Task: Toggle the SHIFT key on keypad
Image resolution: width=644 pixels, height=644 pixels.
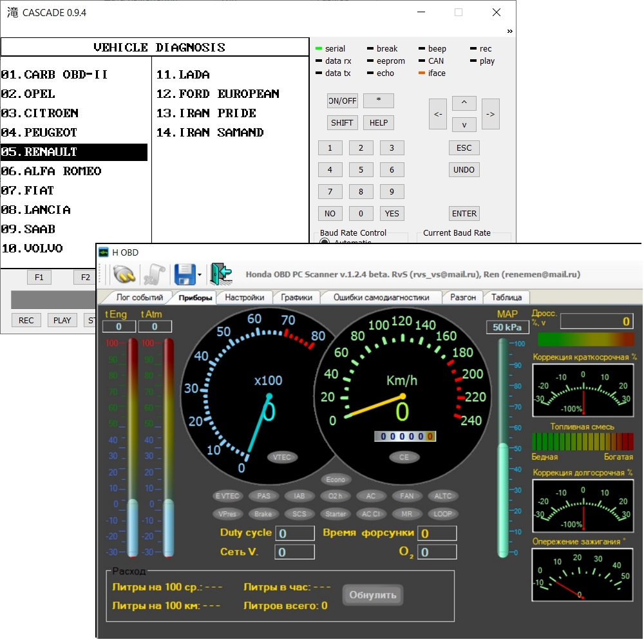Action: tap(342, 123)
